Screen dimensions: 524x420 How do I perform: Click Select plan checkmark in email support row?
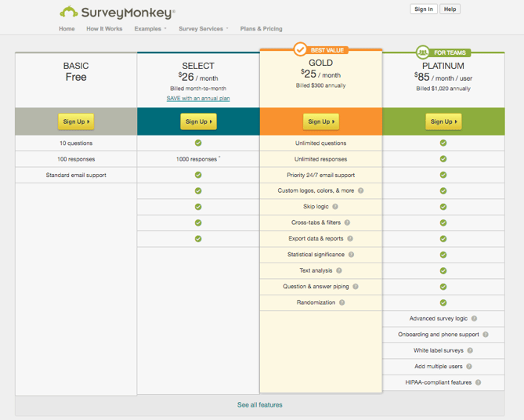click(x=198, y=175)
